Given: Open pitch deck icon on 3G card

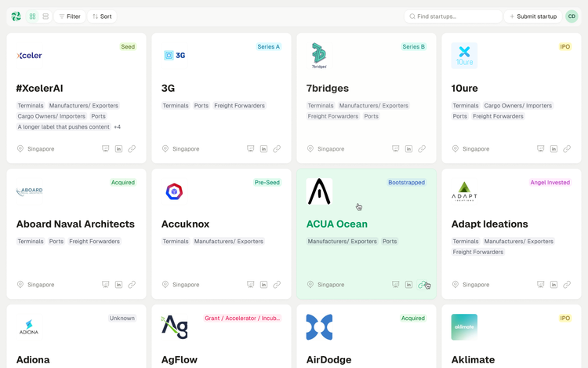Looking at the screenshot, I should (x=251, y=149).
